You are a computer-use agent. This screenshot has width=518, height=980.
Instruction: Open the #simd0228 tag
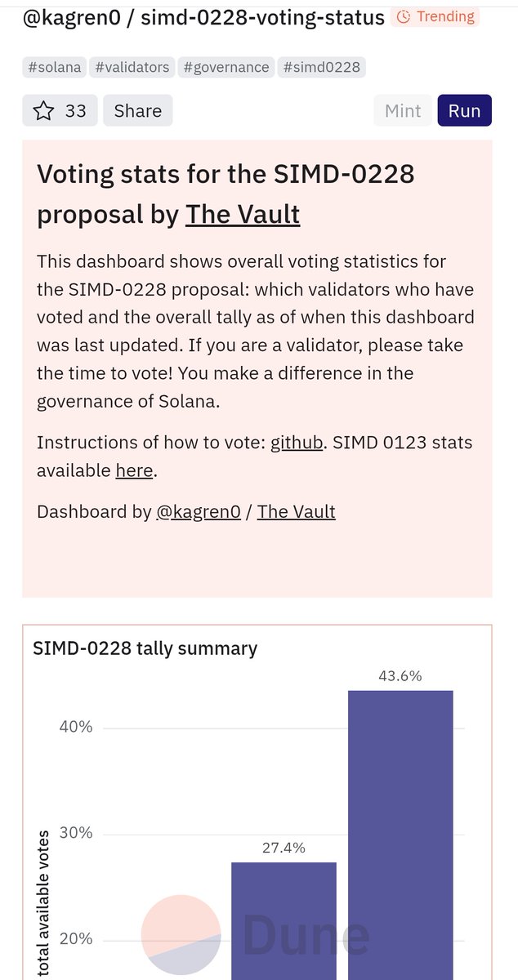point(322,67)
